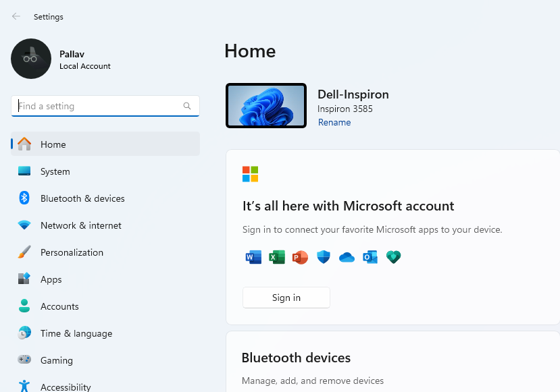Click the Dell-Inspiron desktop thumbnail
Image resolution: width=560 pixels, height=392 pixels.
266,105
